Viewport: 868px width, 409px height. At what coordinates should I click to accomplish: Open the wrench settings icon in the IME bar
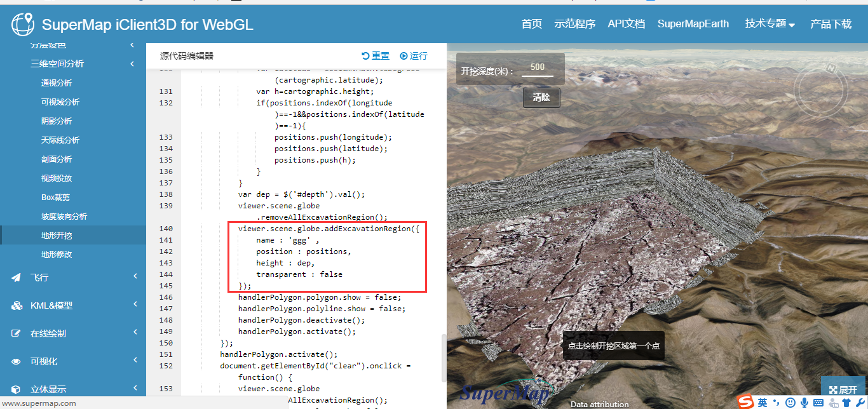[x=859, y=402]
